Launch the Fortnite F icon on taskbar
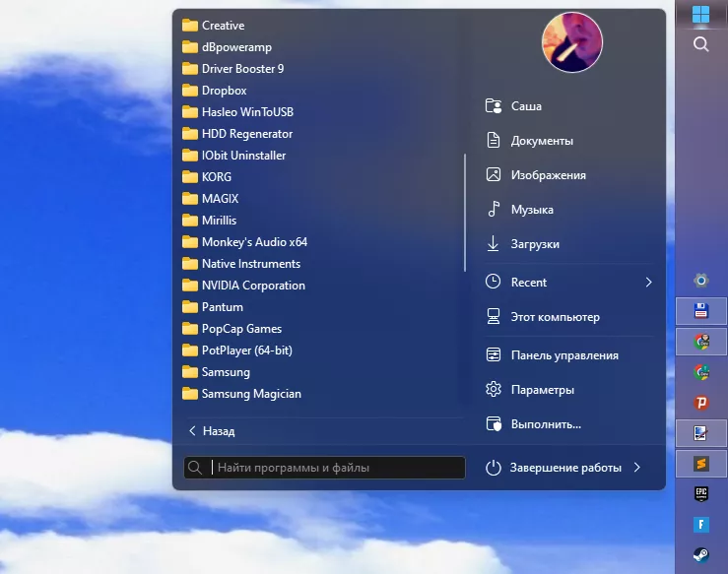Viewport: 728px width, 574px height. click(x=701, y=525)
